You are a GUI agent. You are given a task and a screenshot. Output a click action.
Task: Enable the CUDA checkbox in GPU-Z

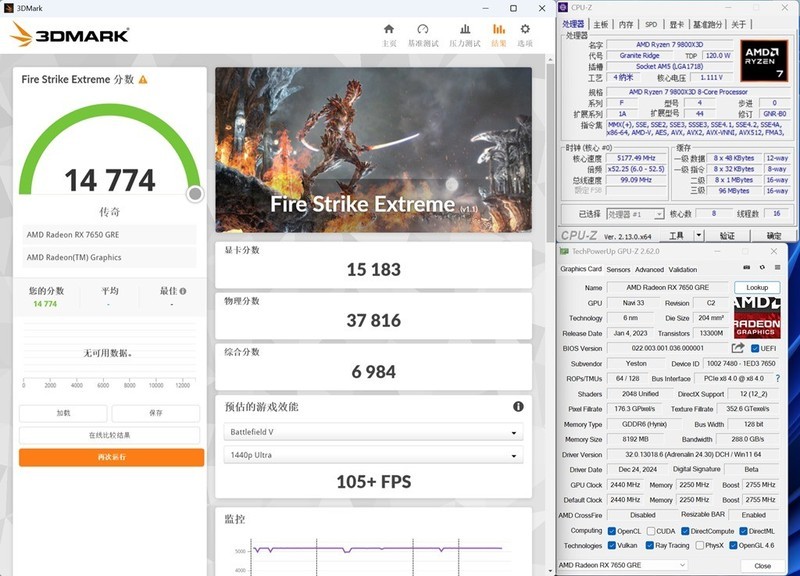(651, 531)
